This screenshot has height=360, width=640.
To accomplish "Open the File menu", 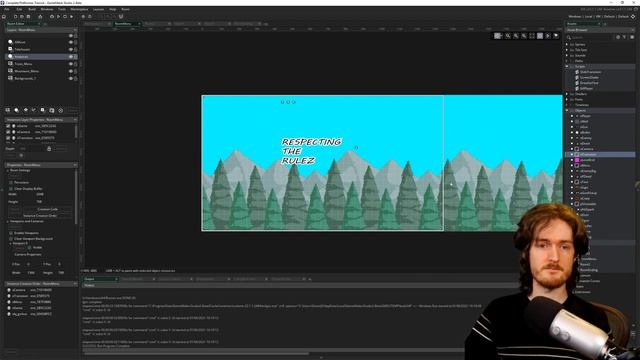I will 7,9.
